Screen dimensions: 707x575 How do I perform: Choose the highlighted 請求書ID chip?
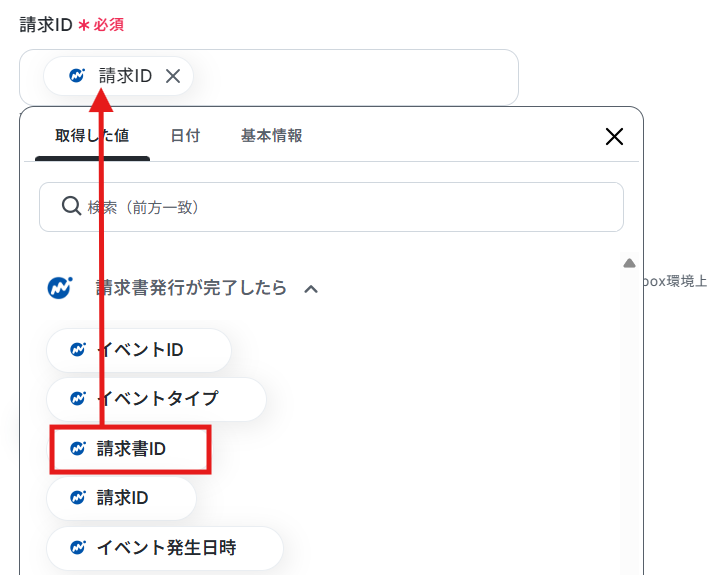point(130,449)
